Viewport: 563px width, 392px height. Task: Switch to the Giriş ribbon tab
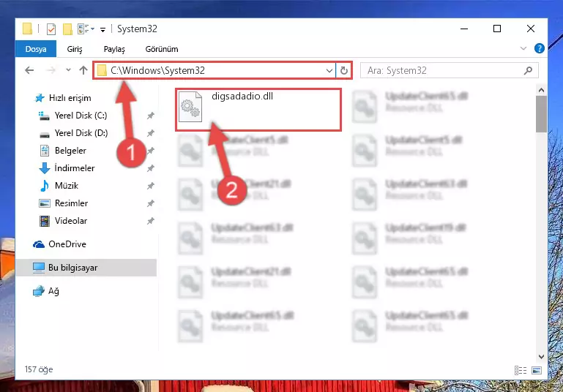[x=75, y=49]
